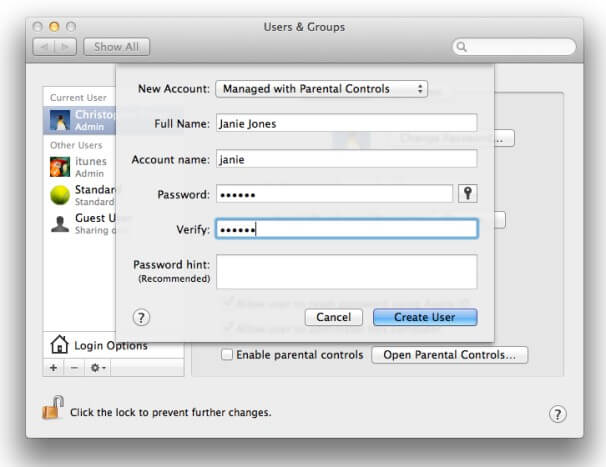The width and height of the screenshot is (606, 467).
Task: Select the itunes user avatar
Action: pyautogui.click(x=60, y=167)
